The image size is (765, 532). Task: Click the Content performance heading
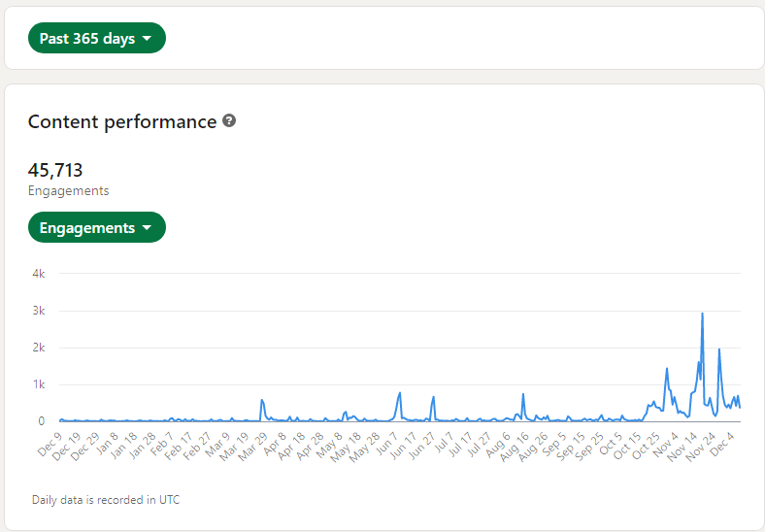122,121
